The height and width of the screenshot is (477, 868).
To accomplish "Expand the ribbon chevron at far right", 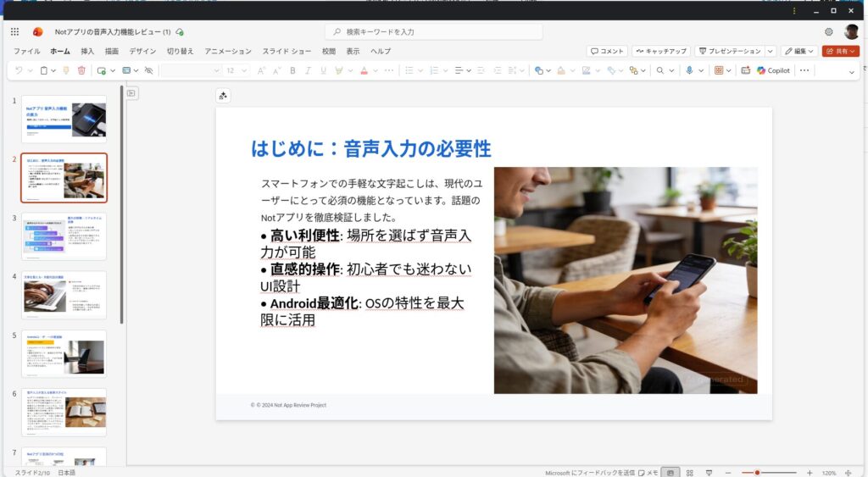I will point(852,70).
